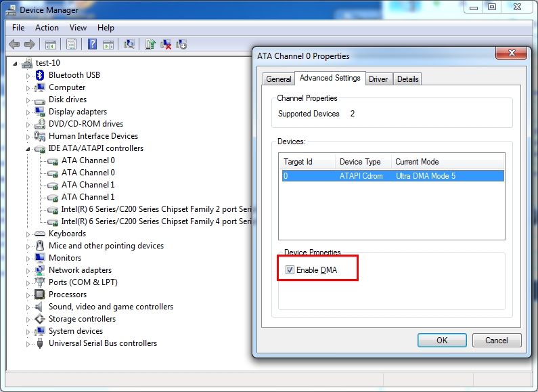The height and width of the screenshot is (392, 538).
Task: Select the Advanced Settings tab
Action: pos(330,78)
